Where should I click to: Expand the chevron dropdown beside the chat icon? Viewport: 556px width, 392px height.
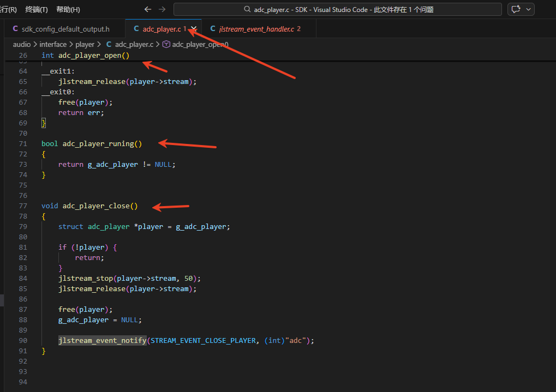pyautogui.click(x=528, y=9)
